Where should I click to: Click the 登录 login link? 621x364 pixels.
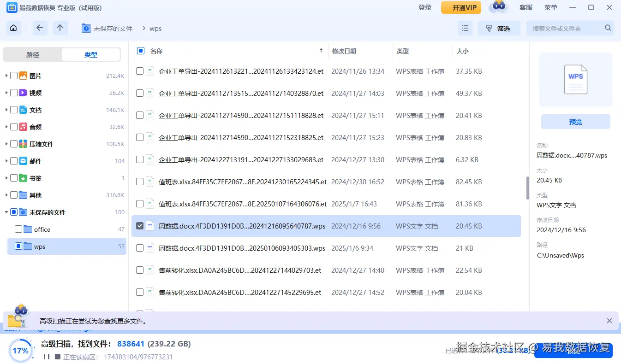(425, 7)
